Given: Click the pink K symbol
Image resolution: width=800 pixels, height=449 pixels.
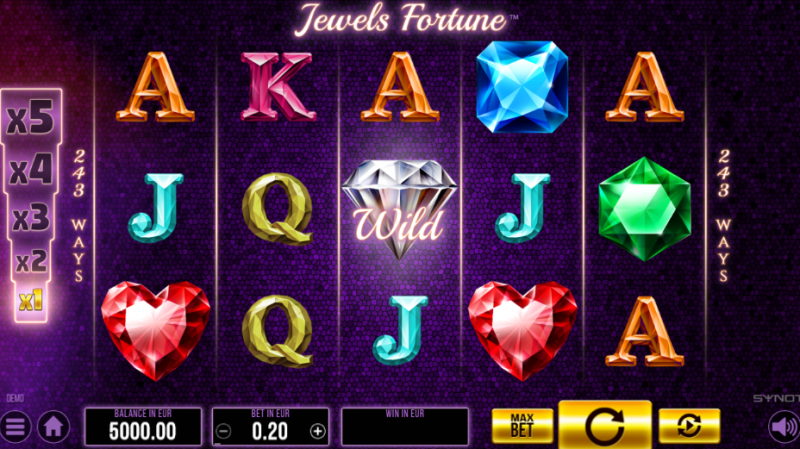Looking at the screenshot, I should tap(277, 87).
